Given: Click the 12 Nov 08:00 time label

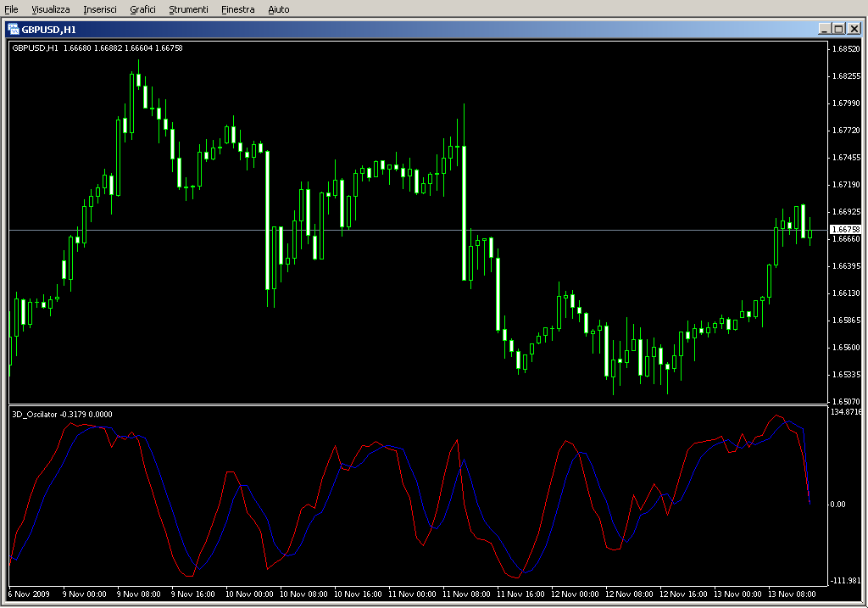Looking at the screenshot, I should pos(629,594).
